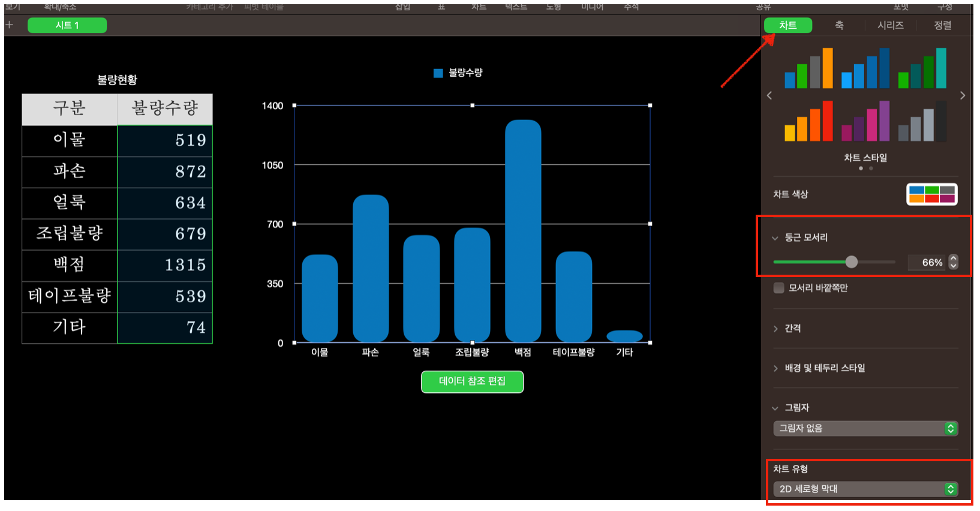Select table cell with value 539
Screen dimensions: 980x511
165,297
